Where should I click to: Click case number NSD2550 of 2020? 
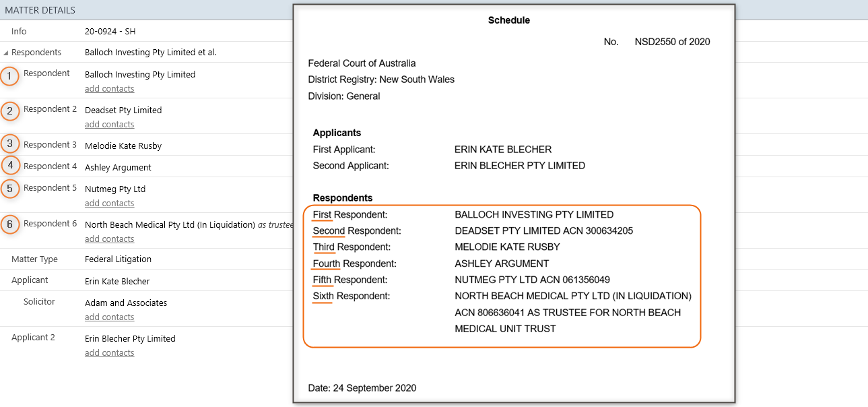[672, 42]
